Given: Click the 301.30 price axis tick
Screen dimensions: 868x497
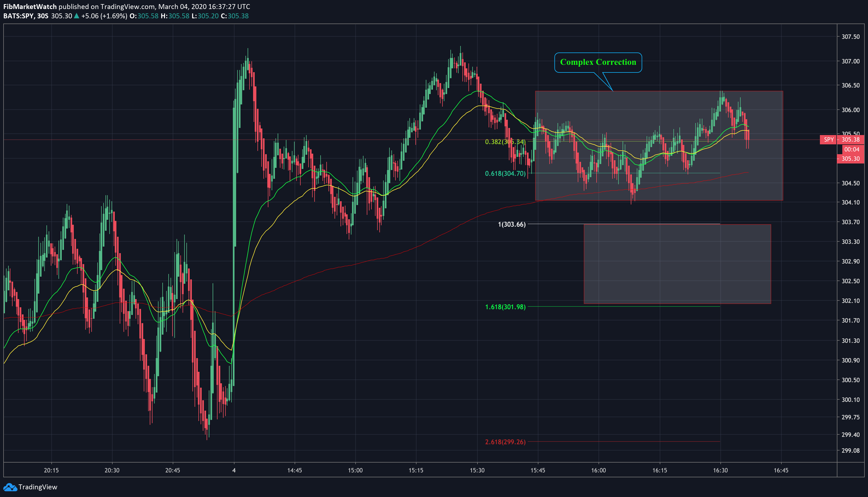Looking at the screenshot, I should point(851,341).
